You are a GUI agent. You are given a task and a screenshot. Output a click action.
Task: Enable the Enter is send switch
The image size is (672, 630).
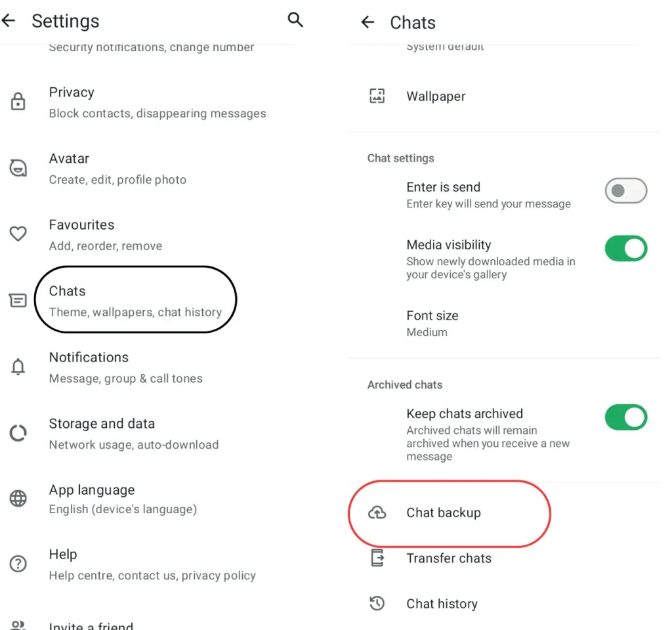[625, 191]
